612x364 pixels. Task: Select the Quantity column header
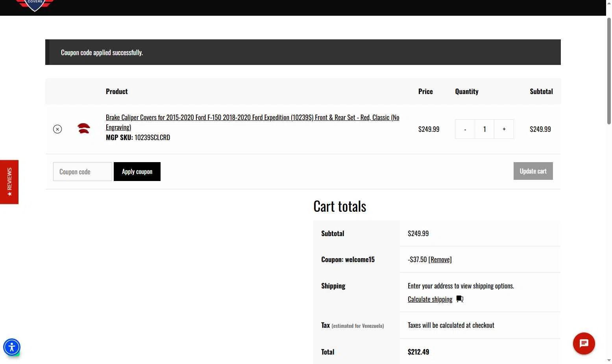point(467,91)
